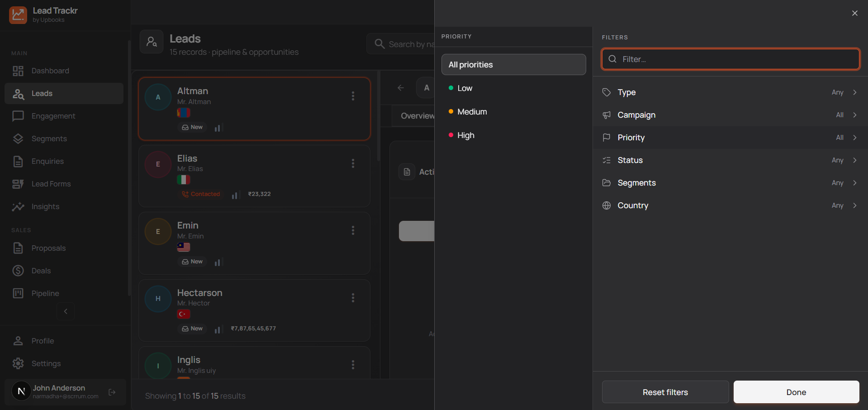Image resolution: width=868 pixels, height=410 pixels.
Task: Expand the Country filter chevron
Action: point(854,205)
